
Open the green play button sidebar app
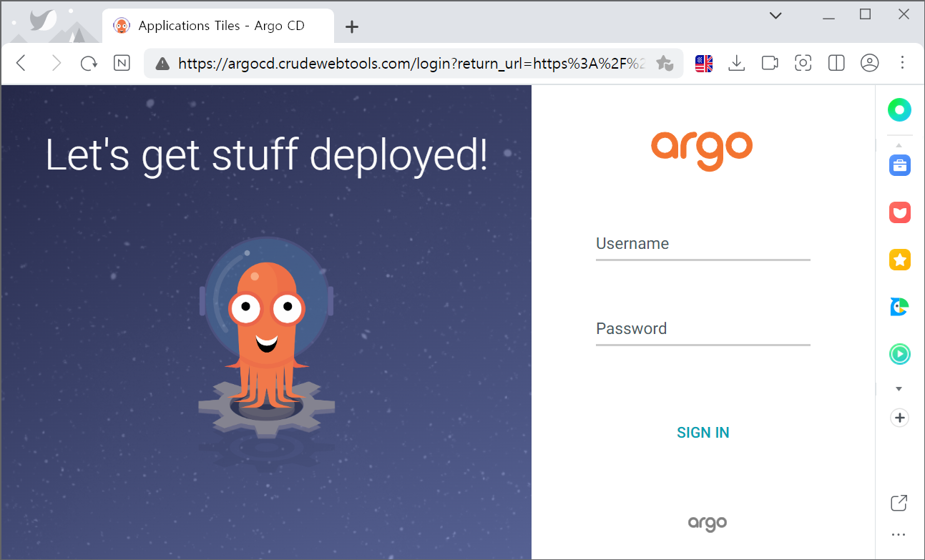pos(899,354)
